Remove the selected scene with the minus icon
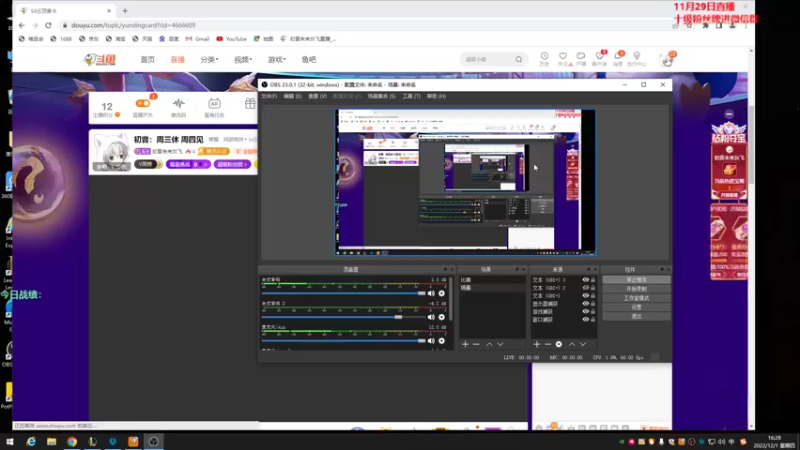This screenshot has height=450, width=800. [x=476, y=344]
